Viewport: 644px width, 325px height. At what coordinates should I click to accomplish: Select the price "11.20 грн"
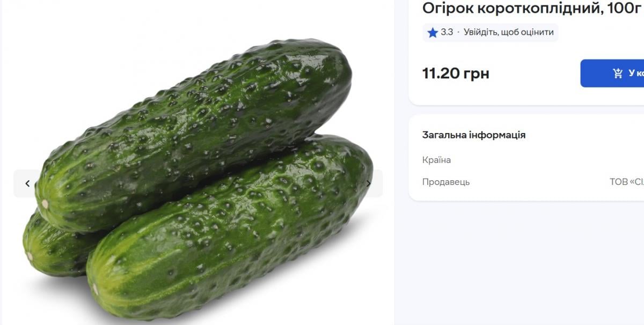(x=456, y=73)
